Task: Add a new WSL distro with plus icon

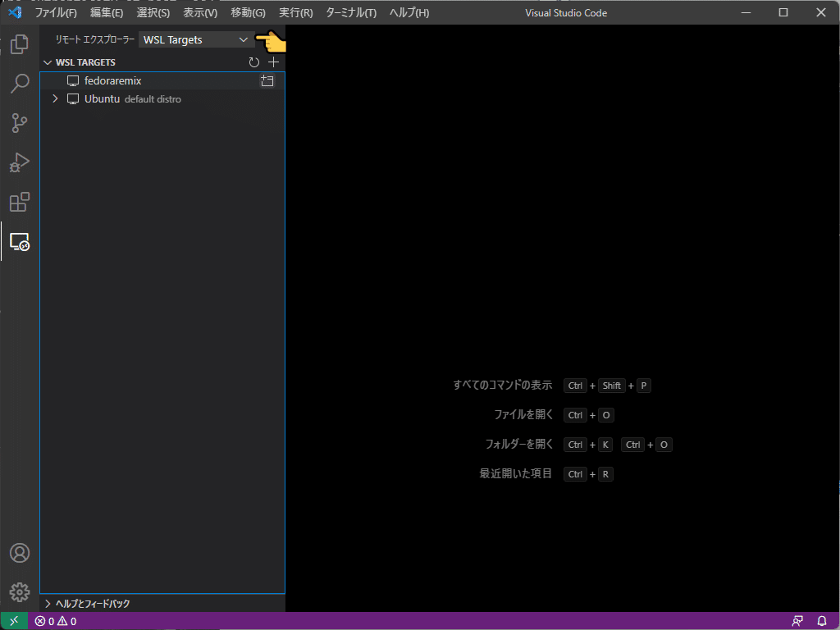Action: [273, 62]
